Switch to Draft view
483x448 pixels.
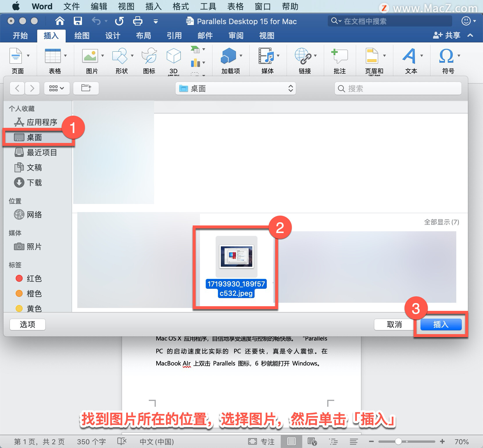coord(354,442)
